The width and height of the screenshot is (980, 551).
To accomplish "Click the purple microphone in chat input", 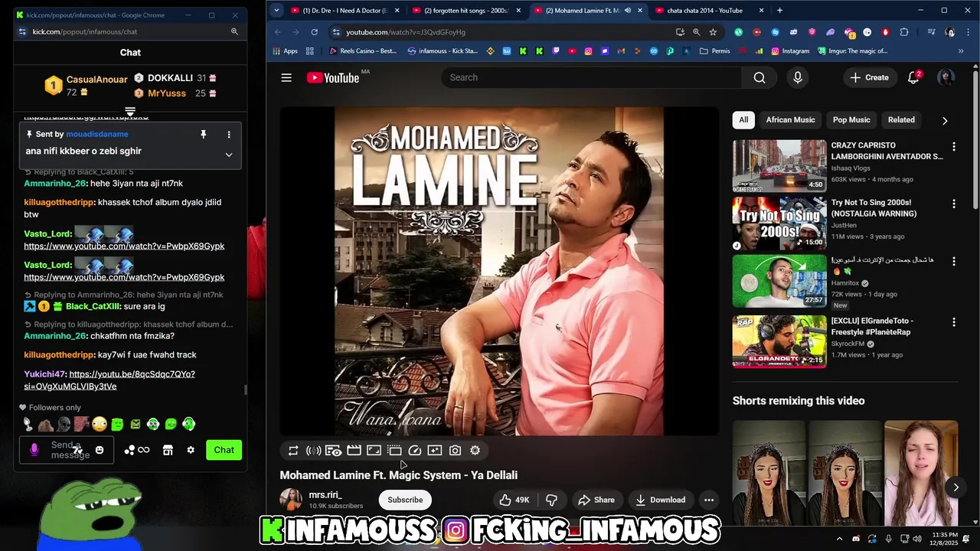I will [x=34, y=450].
